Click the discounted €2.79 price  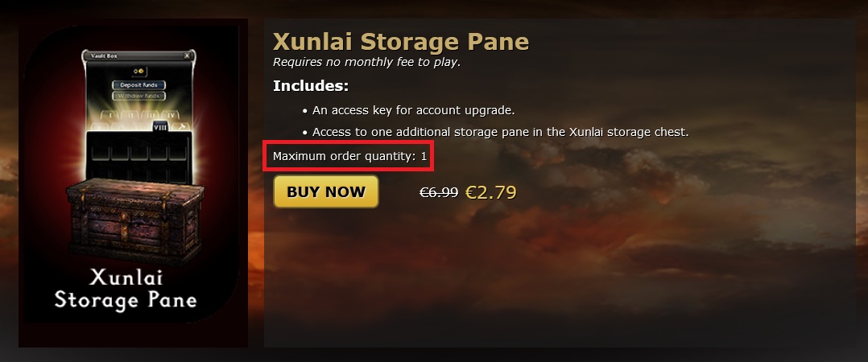click(x=490, y=192)
